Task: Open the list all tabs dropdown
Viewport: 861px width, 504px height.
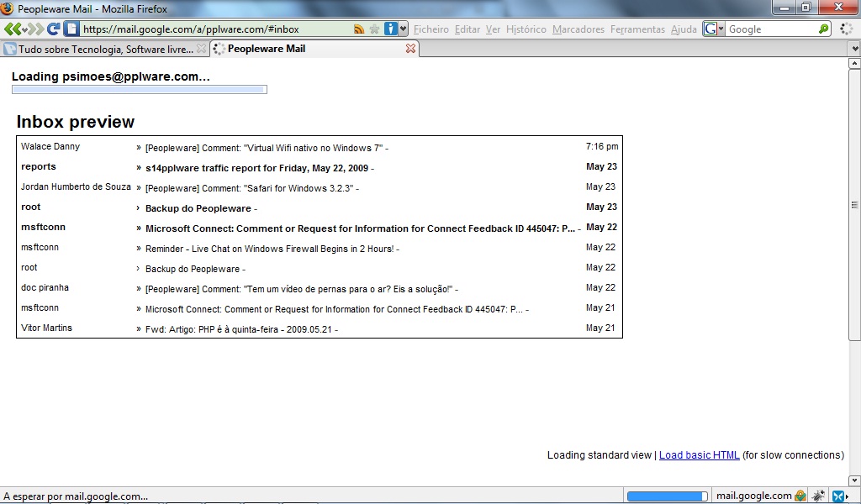Action: (855, 49)
